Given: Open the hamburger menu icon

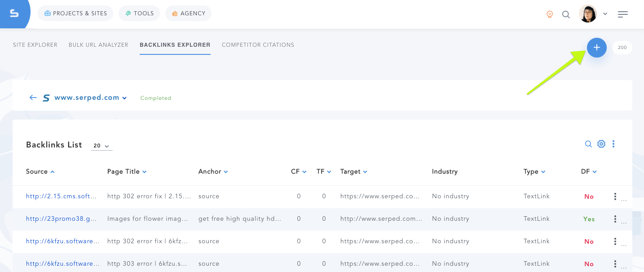Looking at the screenshot, I should coord(623,14).
